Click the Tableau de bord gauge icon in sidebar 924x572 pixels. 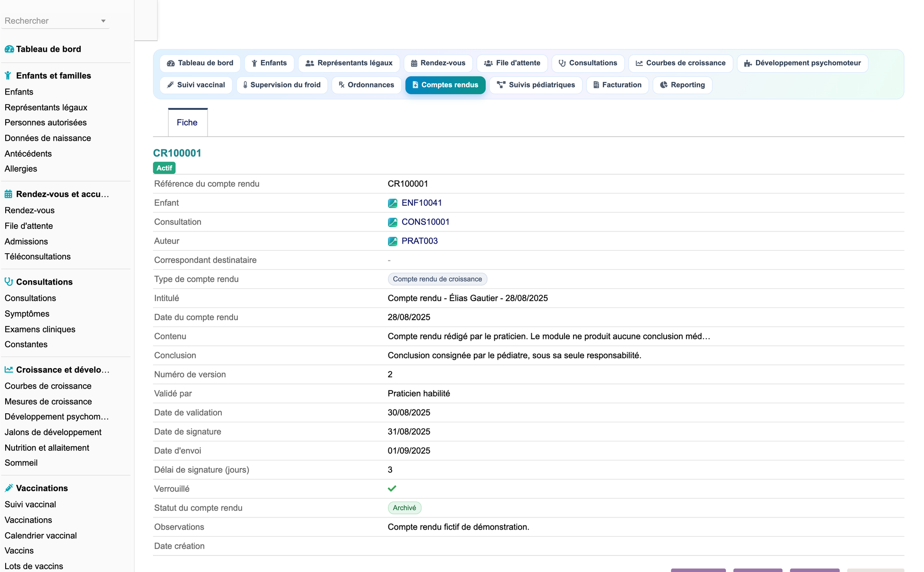(9, 49)
